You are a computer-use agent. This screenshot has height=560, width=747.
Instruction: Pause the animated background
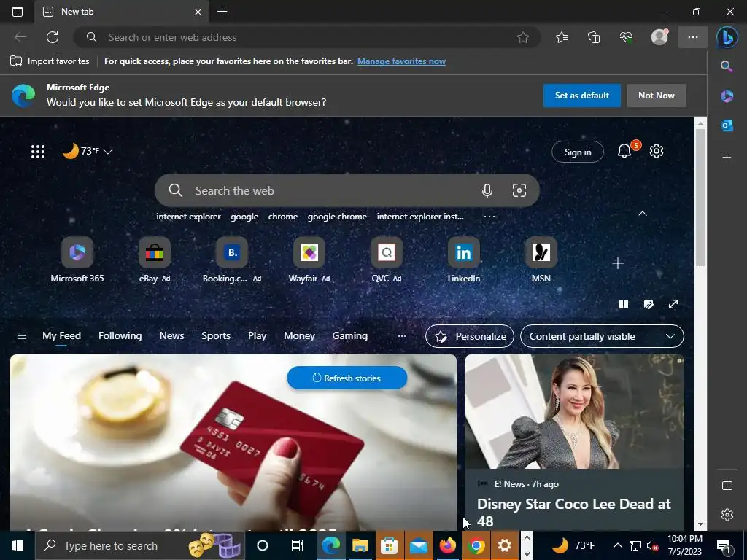click(623, 304)
